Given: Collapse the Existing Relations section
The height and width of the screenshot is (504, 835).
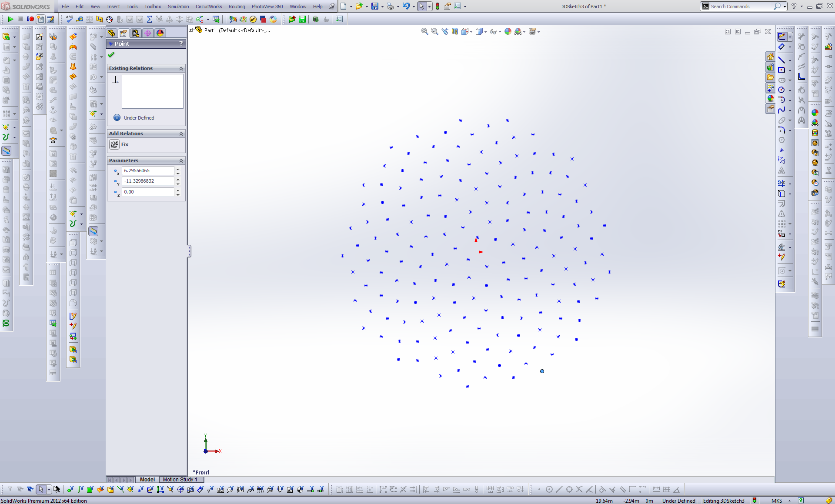Looking at the screenshot, I should 181,69.
